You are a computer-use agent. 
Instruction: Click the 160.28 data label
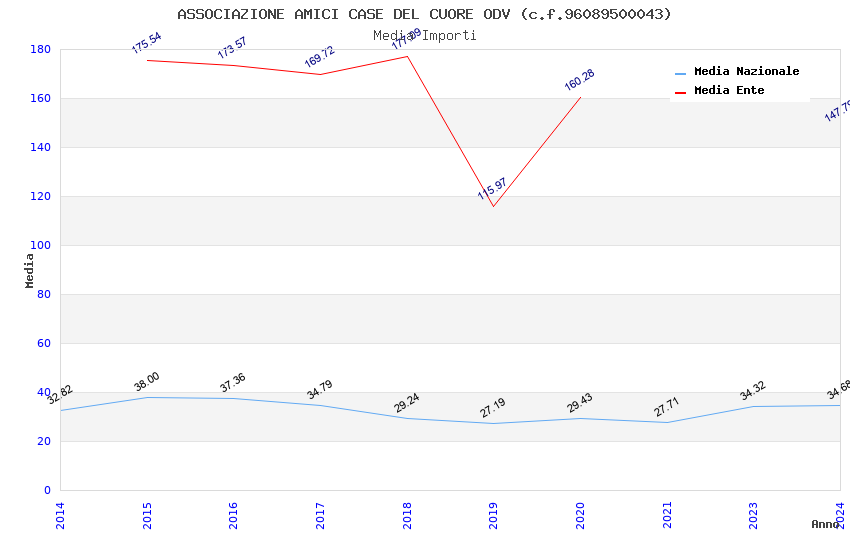[x=579, y=80]
